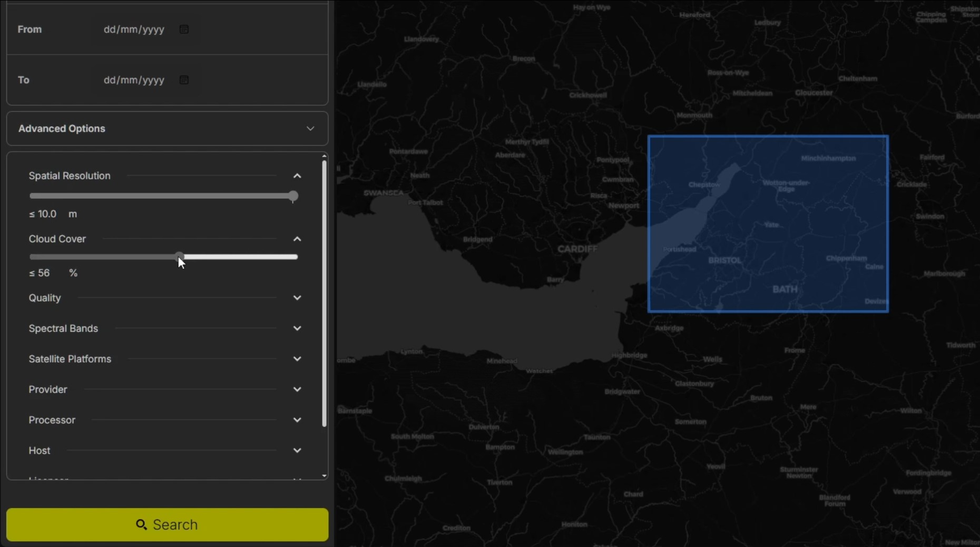The image size is (980, 547).
Task: Collapse the Cloud Cover section
Action: [x=297, y=239]
